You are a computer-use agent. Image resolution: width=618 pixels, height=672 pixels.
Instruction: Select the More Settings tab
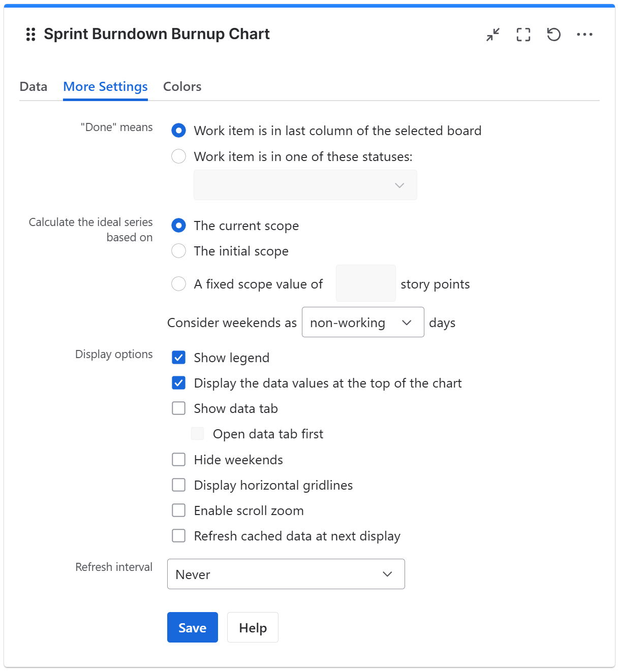click(105, 86)
